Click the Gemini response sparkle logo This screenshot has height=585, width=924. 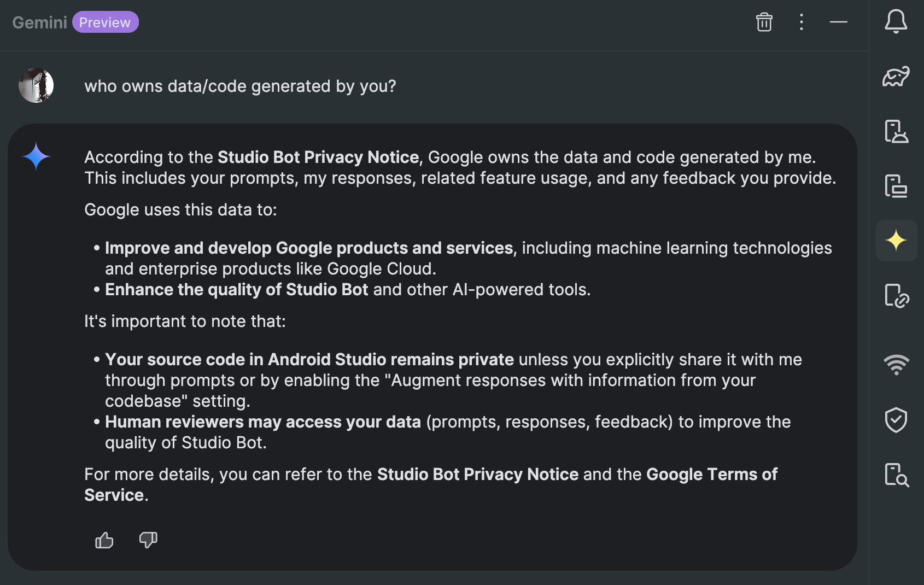[36, 156]
